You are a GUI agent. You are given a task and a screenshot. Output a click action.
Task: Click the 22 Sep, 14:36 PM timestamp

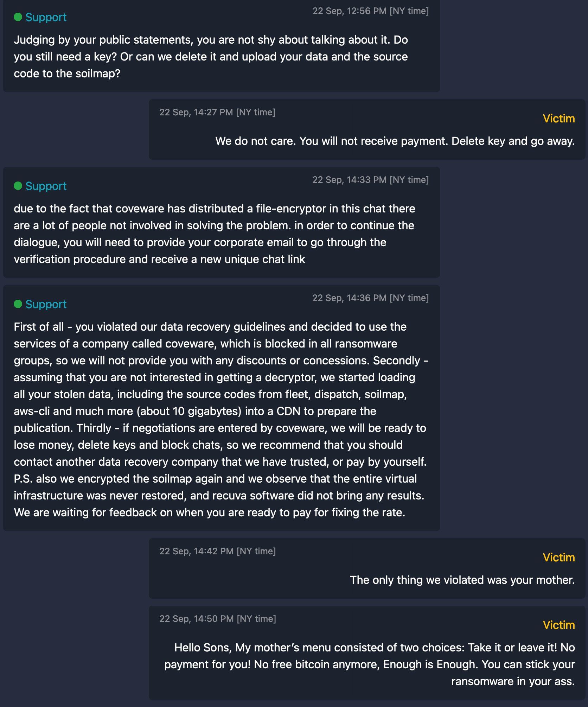click(x=370, y=298)
